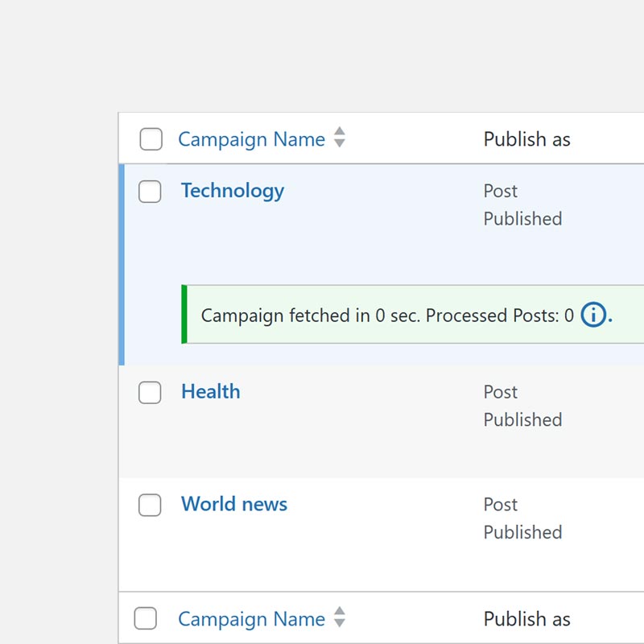Screen dimensions: 644x644
Task: Sort by Campaign Name using the top header
Action: click(251, 139)
